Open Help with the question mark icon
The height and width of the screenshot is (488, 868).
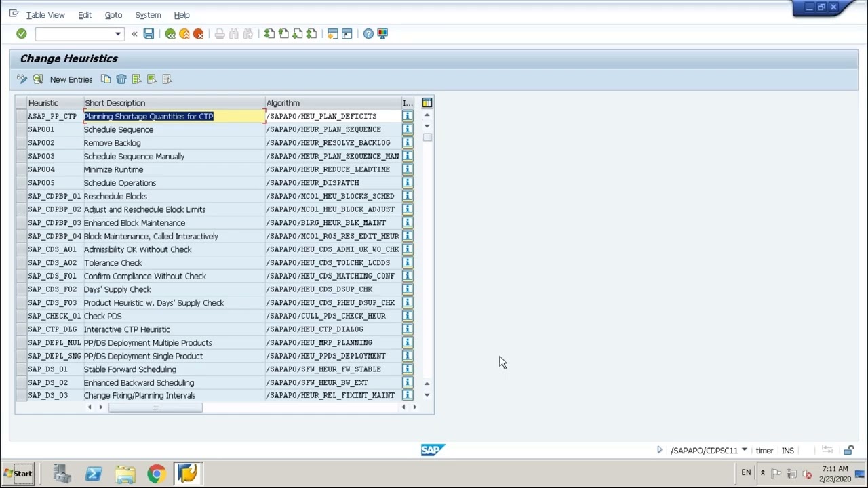pos(368,34)
